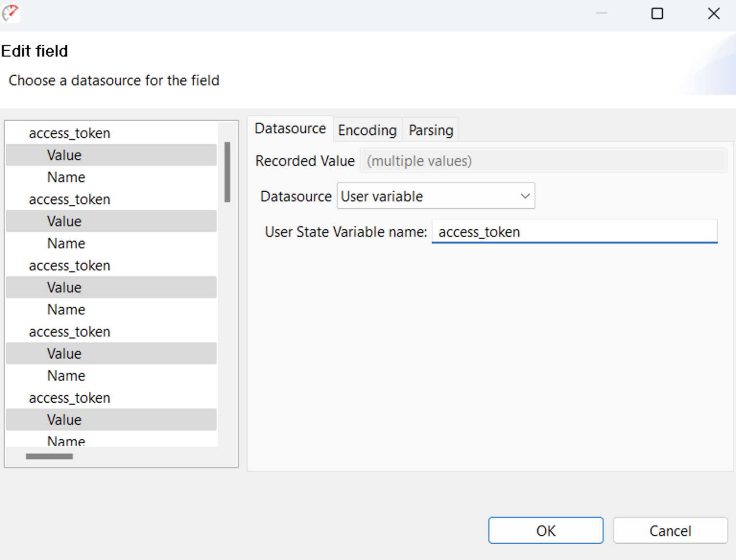Select the topmost Name row in the list
Viewport: 736px width, 560px height.
(x=66, y=177)
